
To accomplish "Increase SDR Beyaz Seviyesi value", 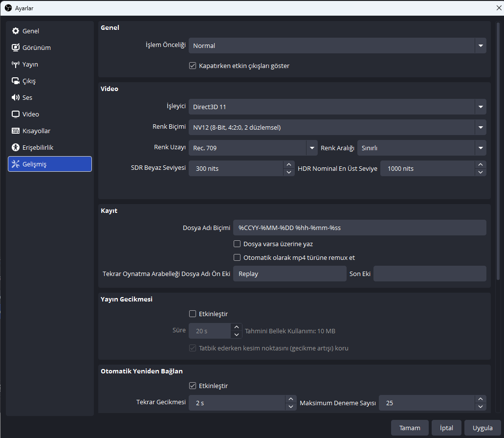I will (289, 165).
